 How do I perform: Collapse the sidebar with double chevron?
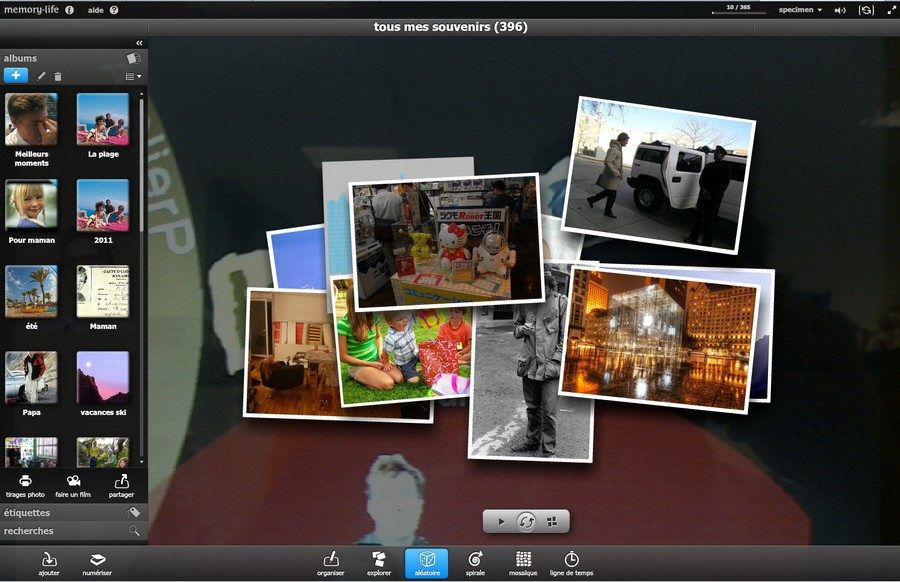point(139,43)
